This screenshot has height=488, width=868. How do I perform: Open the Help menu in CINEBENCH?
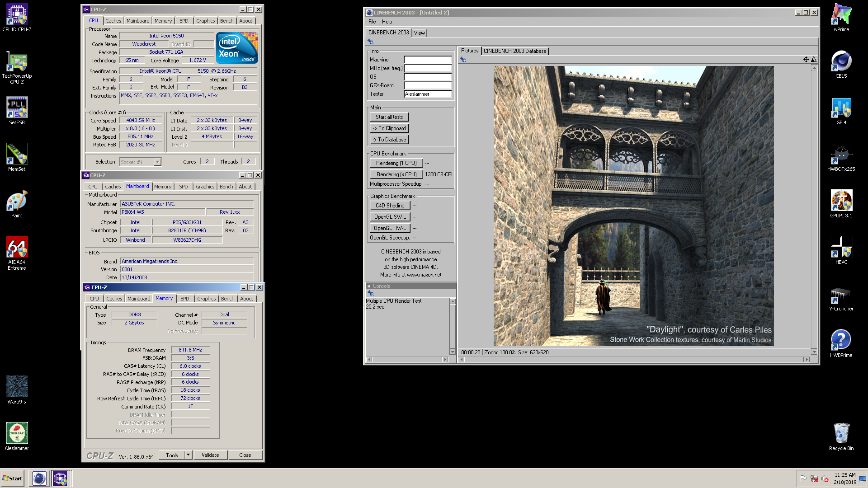coord(387,22)
